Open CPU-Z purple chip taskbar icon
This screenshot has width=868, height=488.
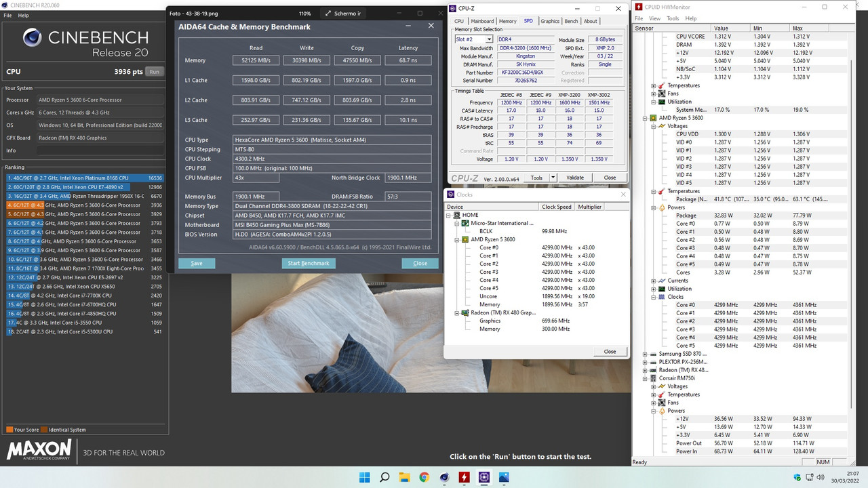tap(484, 477)
